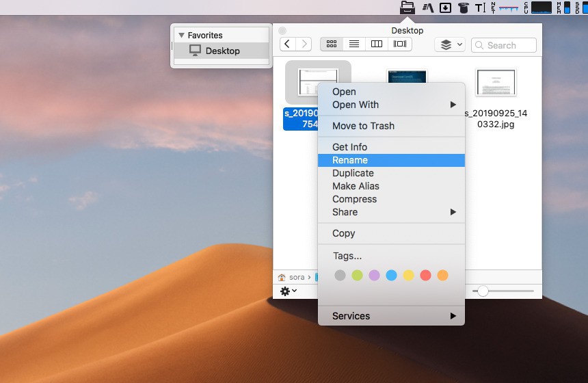The image size is (588, 383).
Task: Click the icon size slider knob
Action: 483,291
